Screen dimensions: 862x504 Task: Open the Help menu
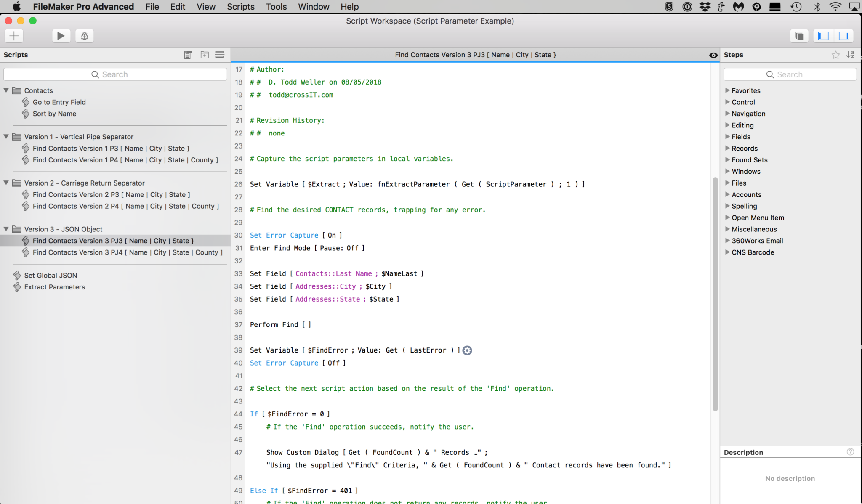[349, 7]
